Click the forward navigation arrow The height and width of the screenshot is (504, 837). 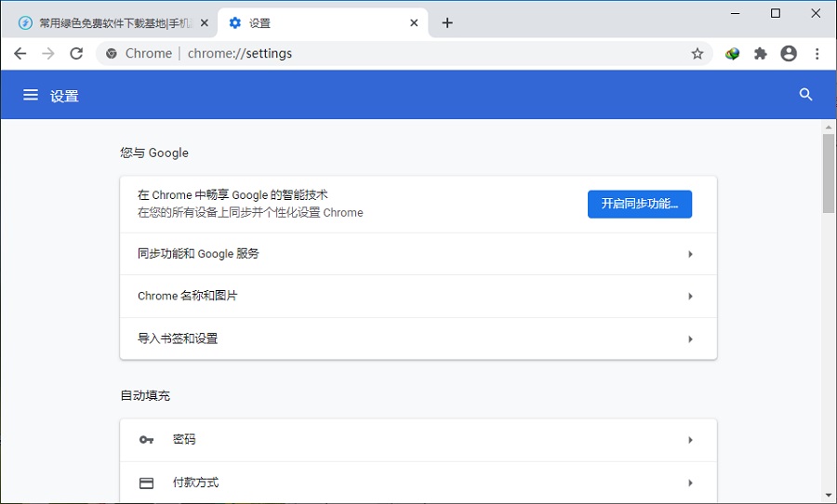(48, 53)
